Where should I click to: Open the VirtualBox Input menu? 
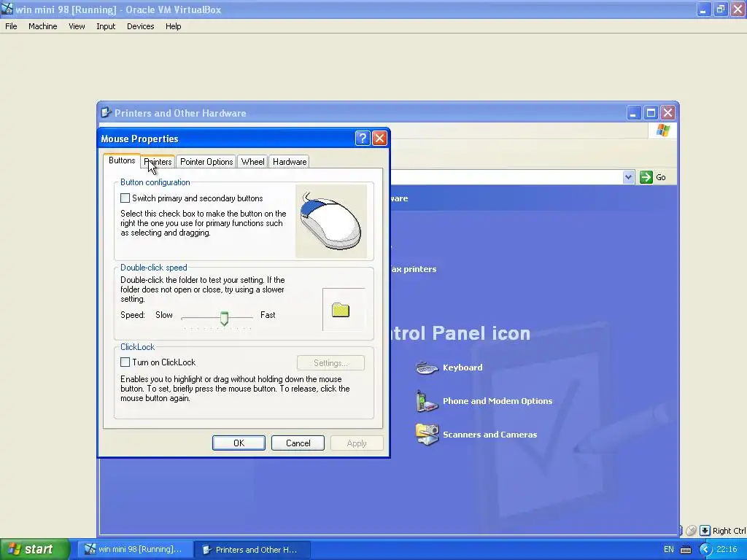pyautogui.click(x=106, y=26)
